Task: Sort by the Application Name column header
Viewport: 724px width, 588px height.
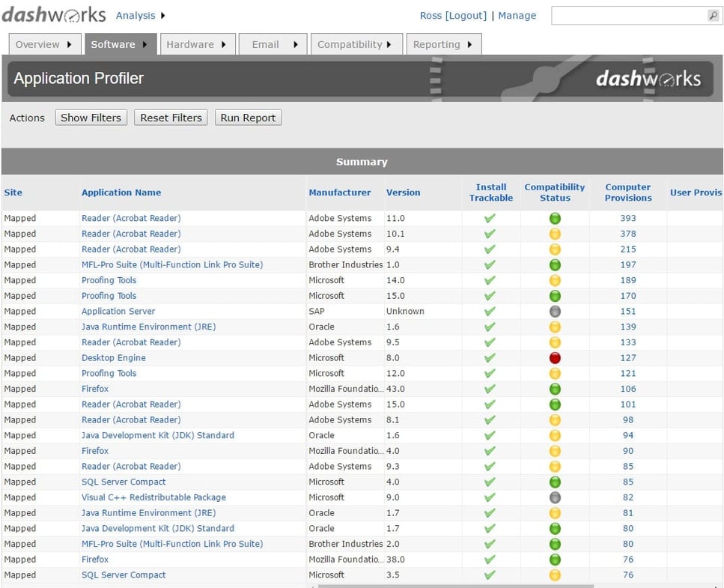Action: click(121, 193)
